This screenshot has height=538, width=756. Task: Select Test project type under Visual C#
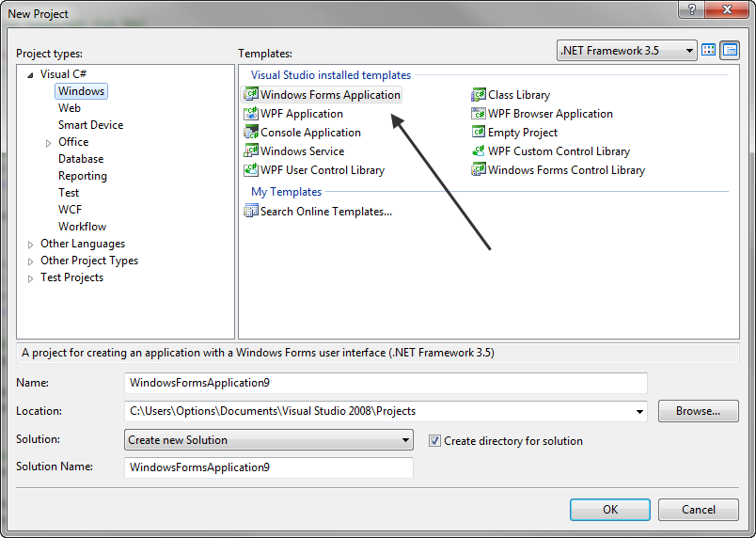69,193
